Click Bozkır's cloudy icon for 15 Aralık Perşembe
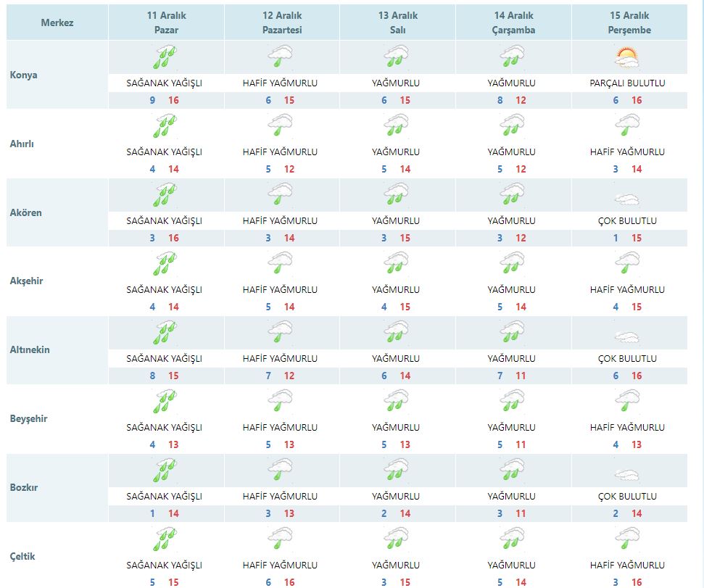 [x=628, y=476]
